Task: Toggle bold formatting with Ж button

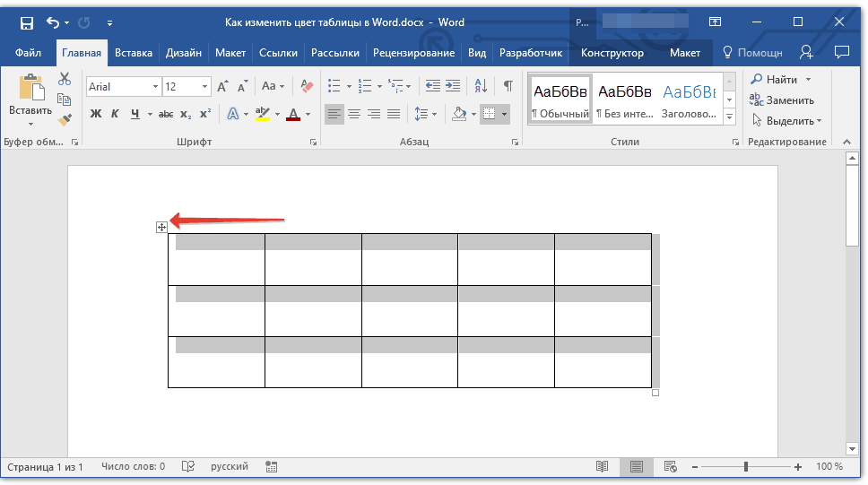Action: [96, 114]
